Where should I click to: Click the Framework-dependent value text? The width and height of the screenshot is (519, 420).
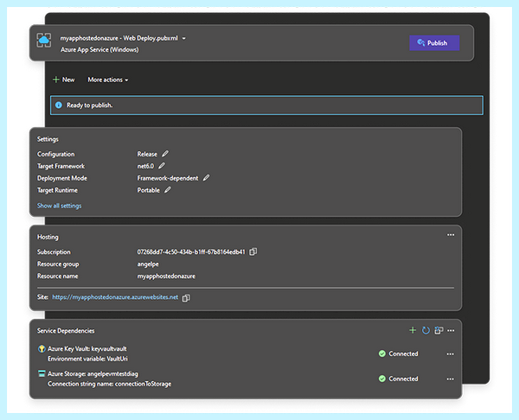[168, 178]
